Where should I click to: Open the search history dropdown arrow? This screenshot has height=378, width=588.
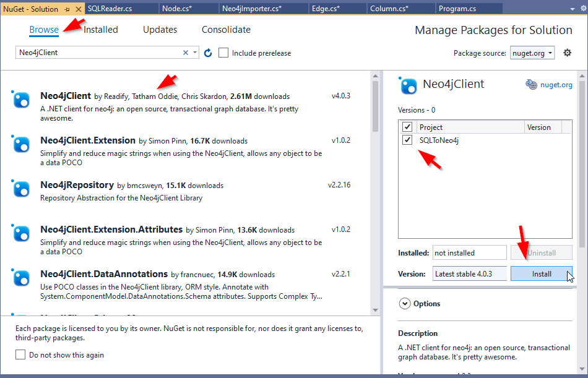[x=195, y=53]
